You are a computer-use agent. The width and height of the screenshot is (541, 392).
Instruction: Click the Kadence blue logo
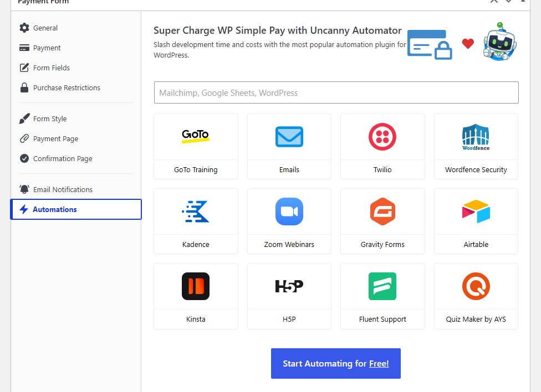pos(196,212)
